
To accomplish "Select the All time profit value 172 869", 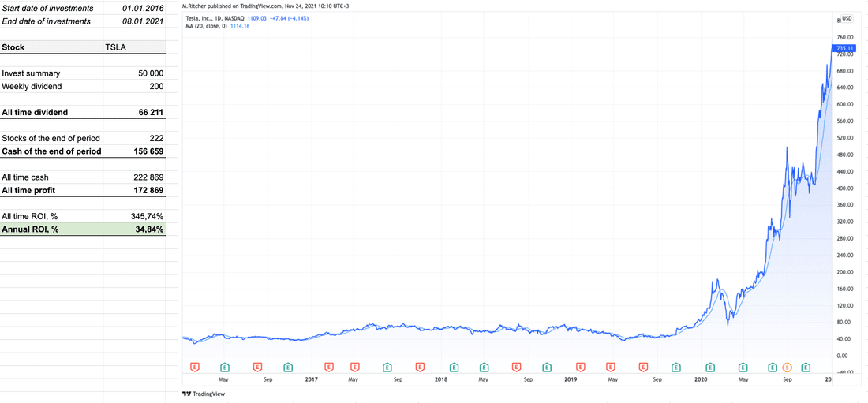I will (x=134, y=190).
